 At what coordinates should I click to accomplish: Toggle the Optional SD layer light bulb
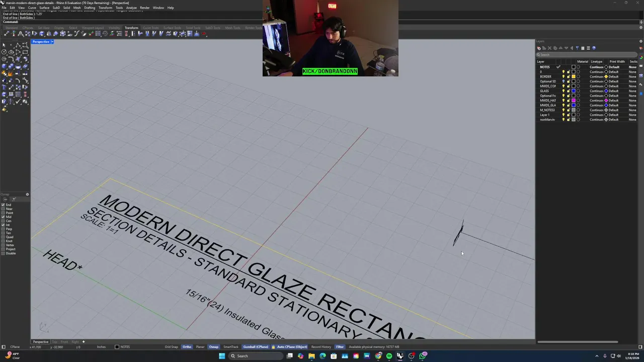pos(563,81)
